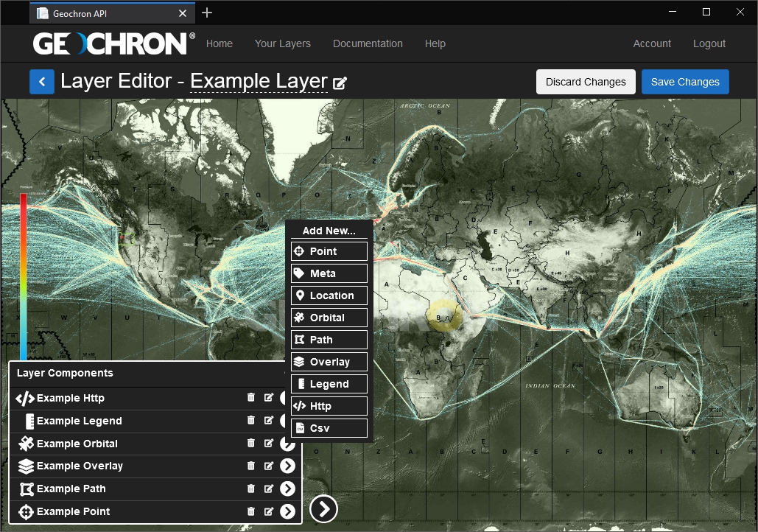Select the Geochron API browser tab
This screenshot has width=758, height=532.
(112, 13)
